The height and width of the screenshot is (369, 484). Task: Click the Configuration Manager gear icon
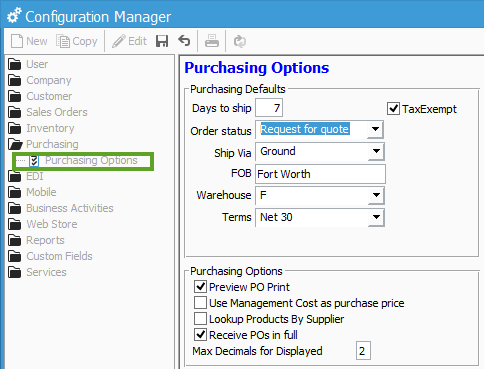tap(14, 15)
